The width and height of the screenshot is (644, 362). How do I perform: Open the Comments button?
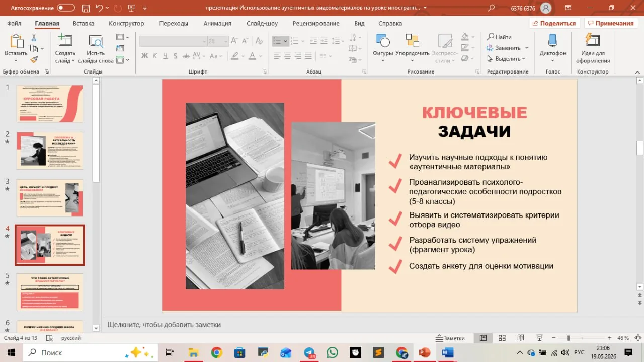coord(610,23)
